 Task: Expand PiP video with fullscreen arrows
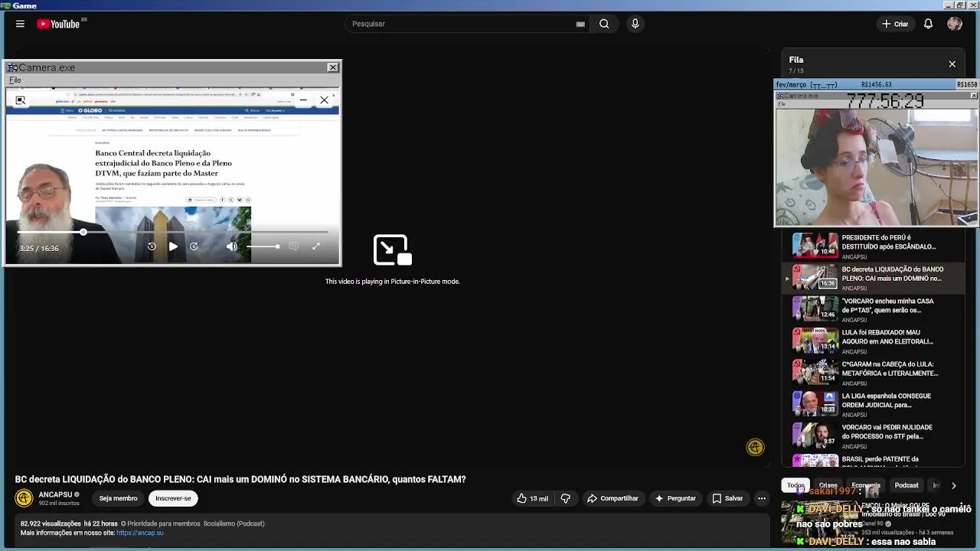[x=315, y=246]
